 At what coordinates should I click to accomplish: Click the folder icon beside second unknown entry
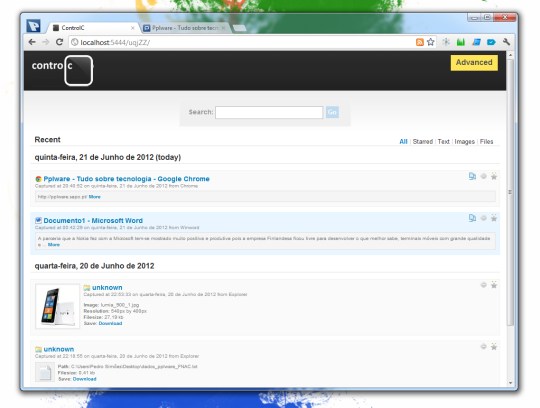pos(39,349)
